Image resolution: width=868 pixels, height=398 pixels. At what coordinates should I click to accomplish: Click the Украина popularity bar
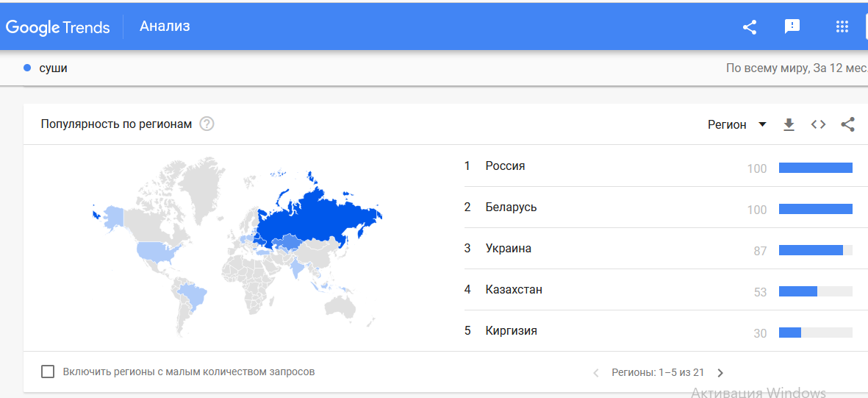[815, 250]
